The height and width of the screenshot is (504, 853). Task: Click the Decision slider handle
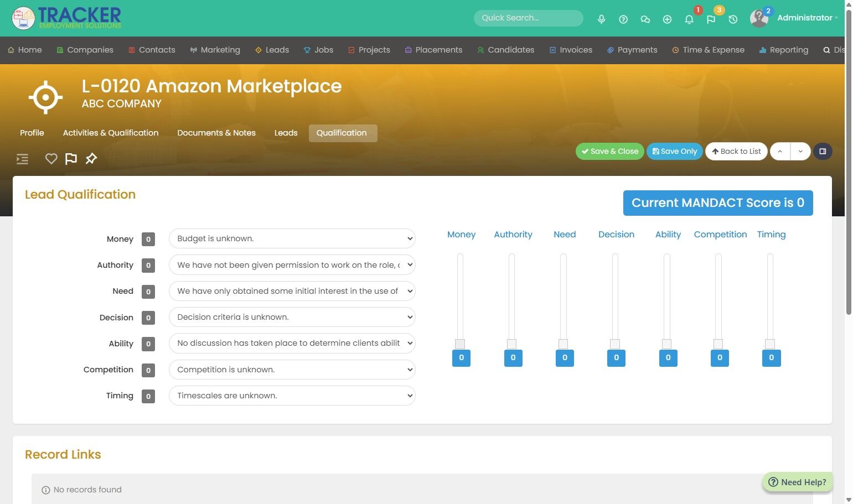pos(615,344)
